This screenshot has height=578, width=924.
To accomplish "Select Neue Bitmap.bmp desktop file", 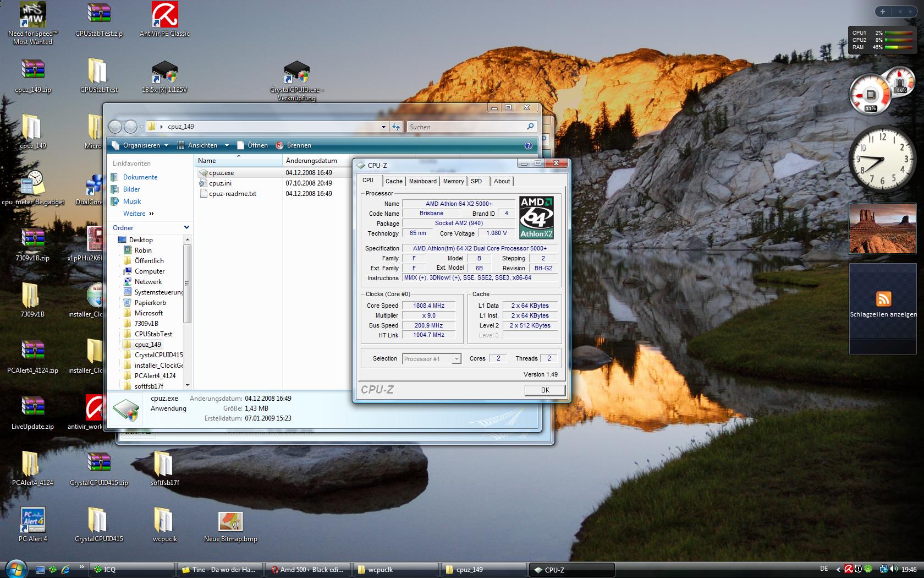I will pyautogui.click(x=230, y=526).
